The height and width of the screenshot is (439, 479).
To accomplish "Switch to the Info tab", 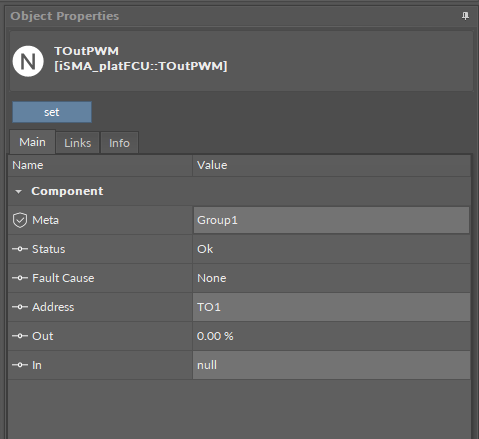I will click(x=119, y=143).
